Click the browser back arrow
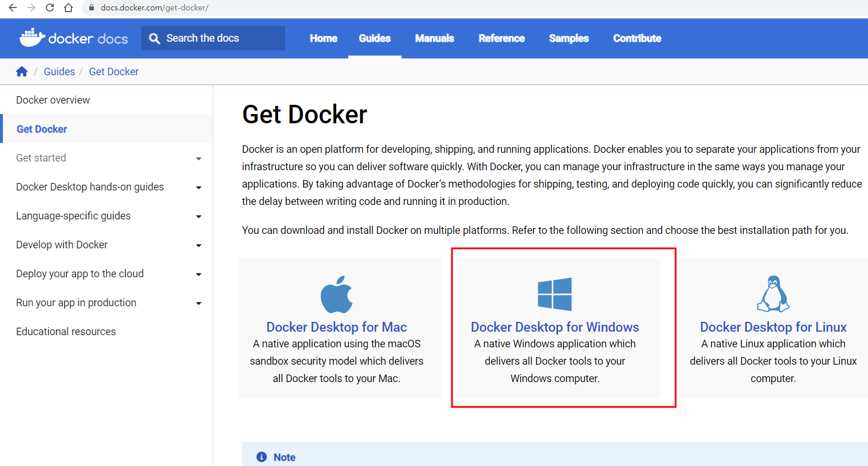The height and width of the screenshot is (466, 868). click(x=13, y=8)
